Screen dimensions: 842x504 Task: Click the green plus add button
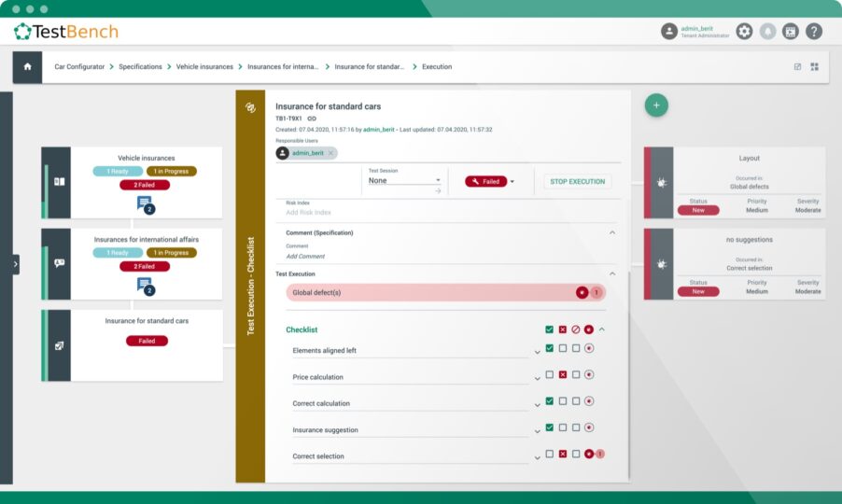[x=656, y=105]
